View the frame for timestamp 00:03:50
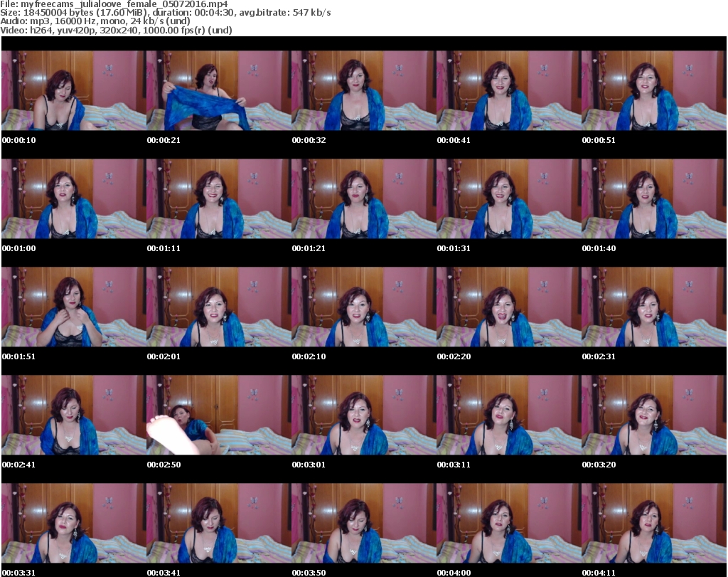Screen dimensions: 728x577 [x=363, y=523]
